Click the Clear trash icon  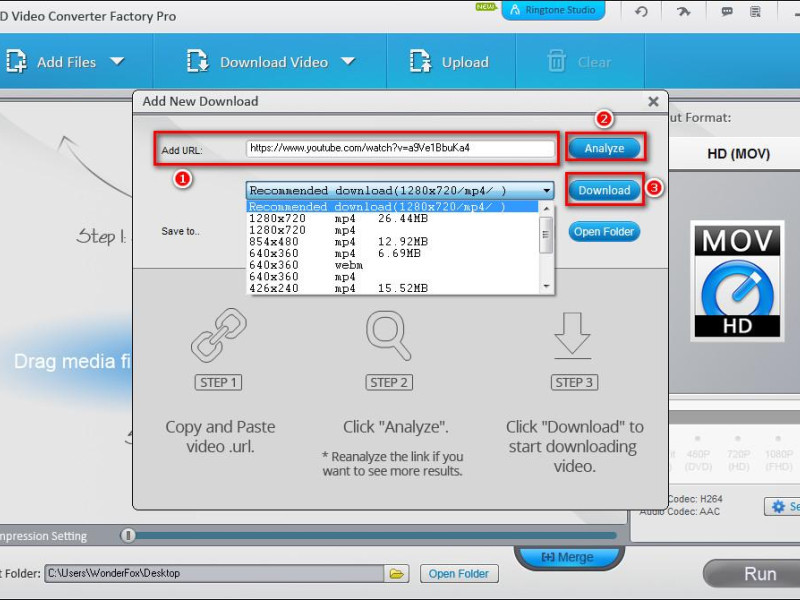[x=556, y=61]
